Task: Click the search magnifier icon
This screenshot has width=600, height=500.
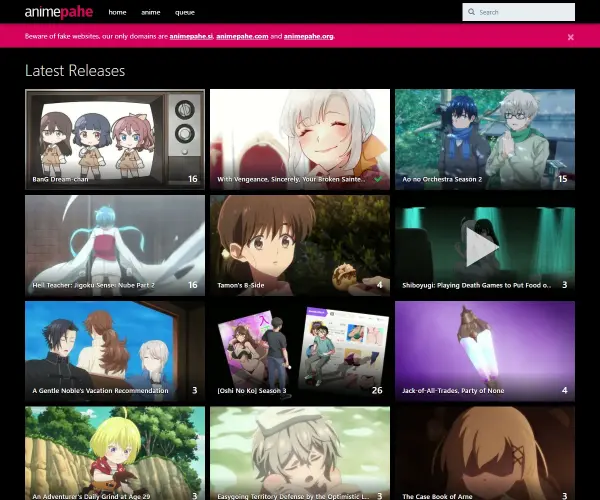Action: (471, 12)
